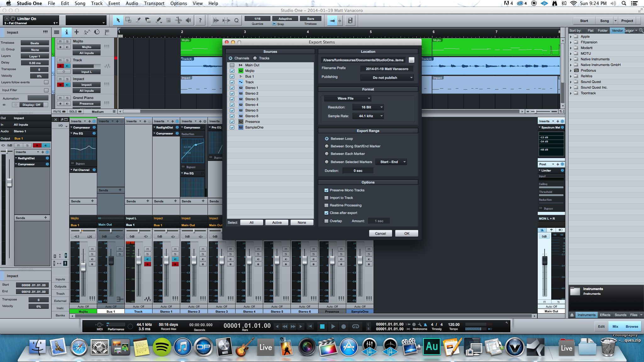Select the Listen speaker tool

click(188, 20)
